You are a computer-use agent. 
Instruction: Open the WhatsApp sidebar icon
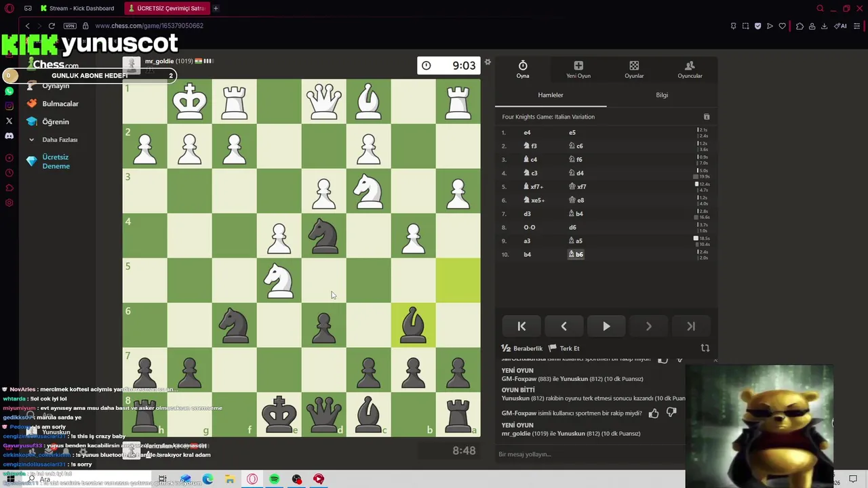click(x=9, y=91)
